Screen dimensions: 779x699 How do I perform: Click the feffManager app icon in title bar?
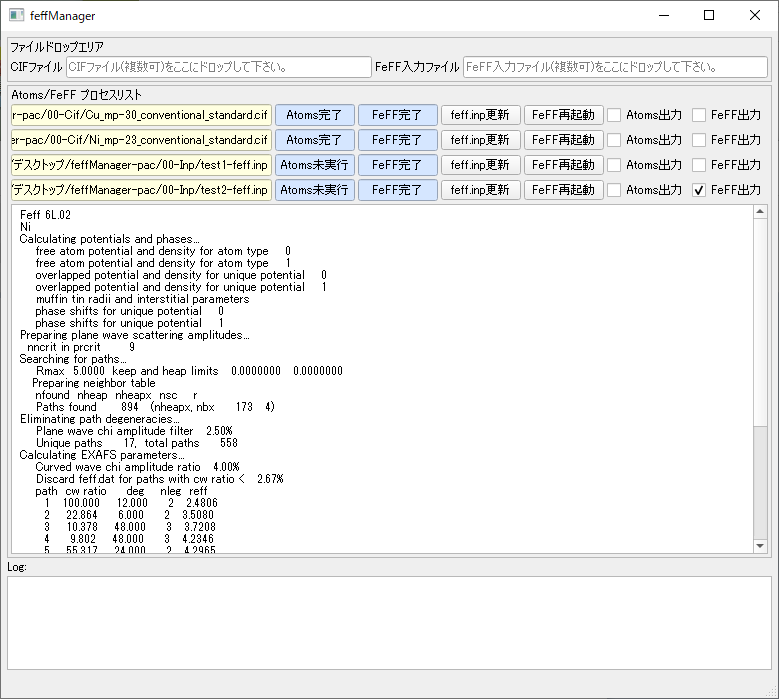16,16
